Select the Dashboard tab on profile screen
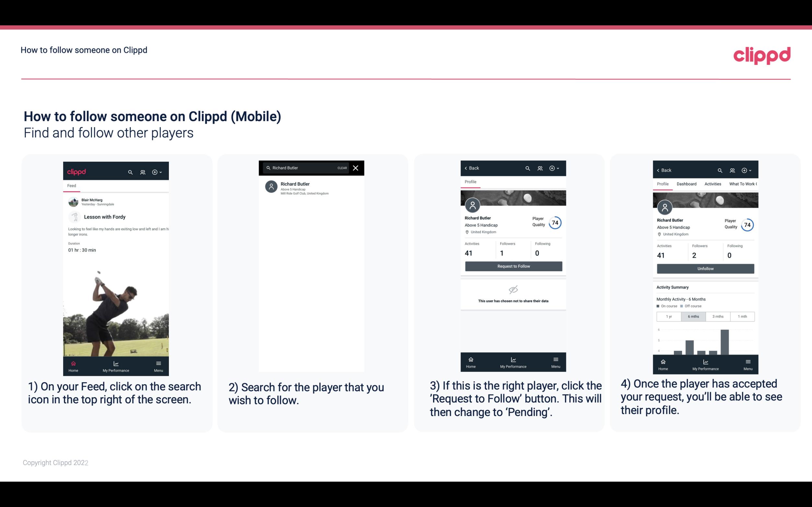The image size is (812, 507). tap(686, 184)
